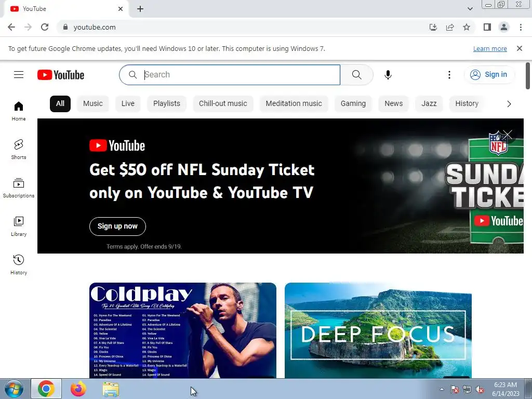Select the Meditation music chip

pos(294,104)
